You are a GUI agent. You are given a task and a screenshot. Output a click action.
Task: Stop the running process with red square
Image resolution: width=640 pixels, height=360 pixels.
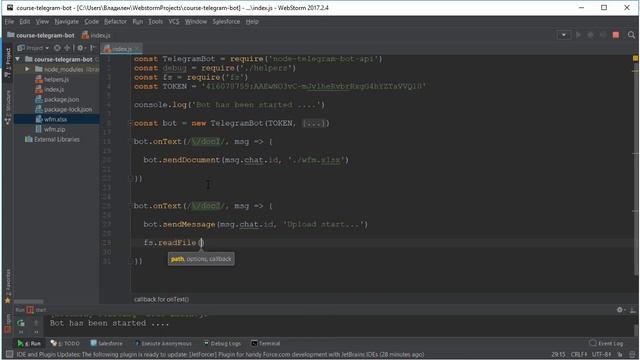616,35
